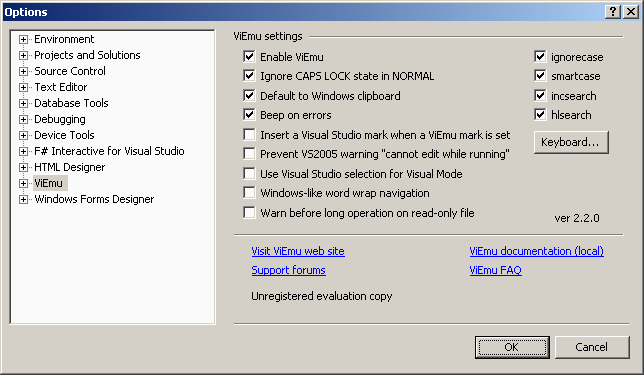Select Device Tools category
Screen dimensions: 644x375
pyautogui.click(x=64, y=135)
